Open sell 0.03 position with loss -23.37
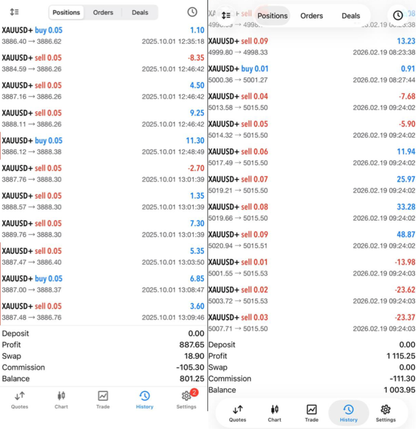 pyautogui.click(x=312, y=323)
